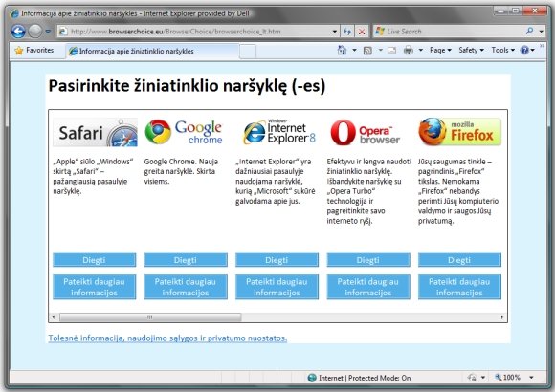The width and height of the screenshot is (555, 392).
Task: Click the horizontal scrollbar thumb
Action: pyautogui.click(x=150, y=317)
